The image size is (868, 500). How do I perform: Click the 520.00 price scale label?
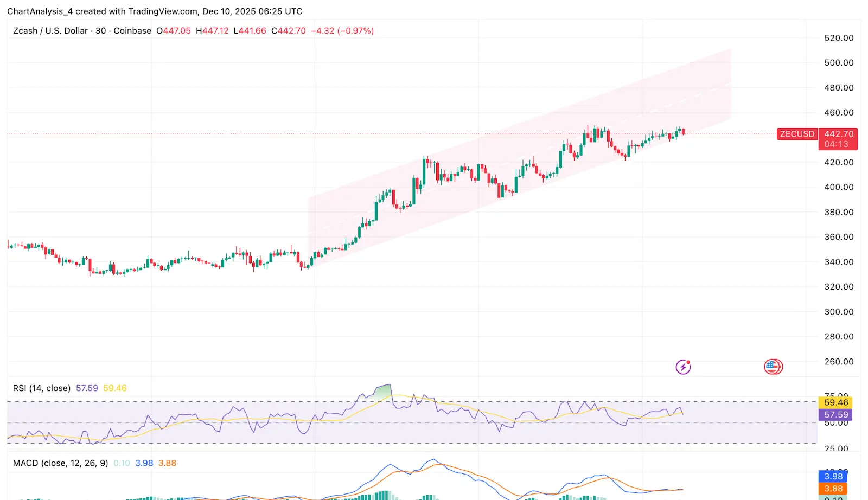[839, 38]
